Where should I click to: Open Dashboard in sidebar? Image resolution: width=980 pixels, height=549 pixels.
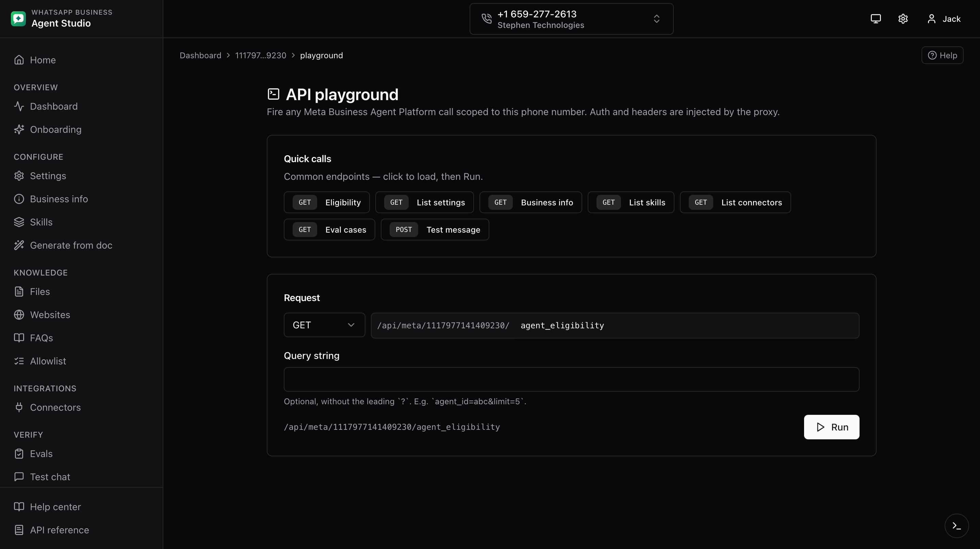81,106
